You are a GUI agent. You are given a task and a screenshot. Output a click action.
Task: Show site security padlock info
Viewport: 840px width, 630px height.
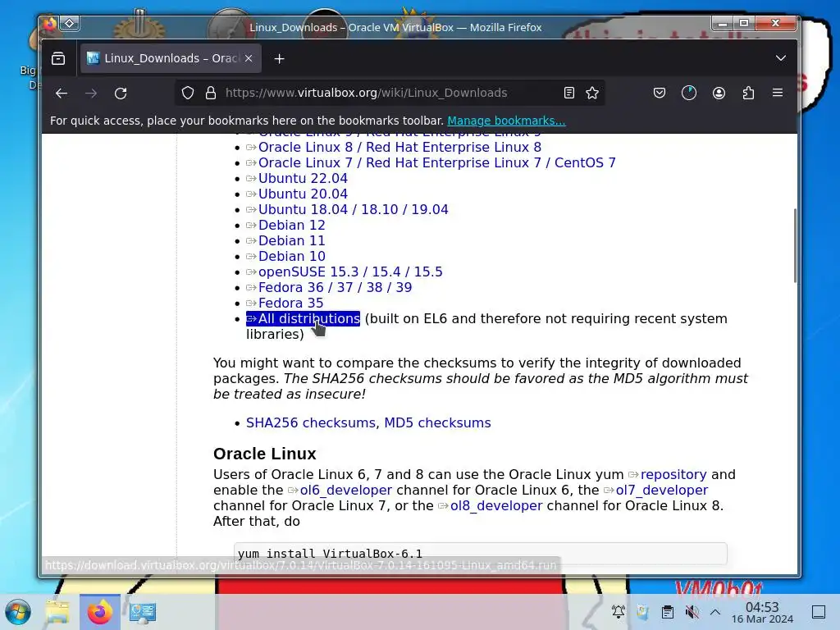(211, 94)
